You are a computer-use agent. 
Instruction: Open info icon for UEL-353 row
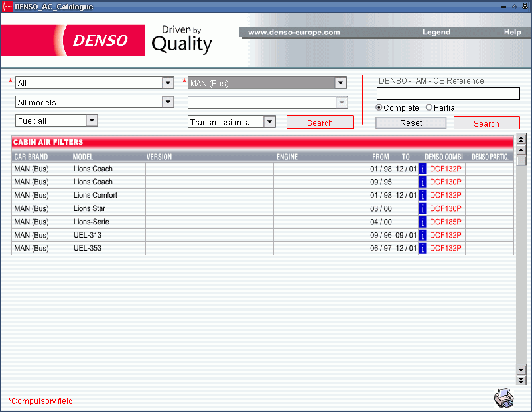click(x=423, y=249)
